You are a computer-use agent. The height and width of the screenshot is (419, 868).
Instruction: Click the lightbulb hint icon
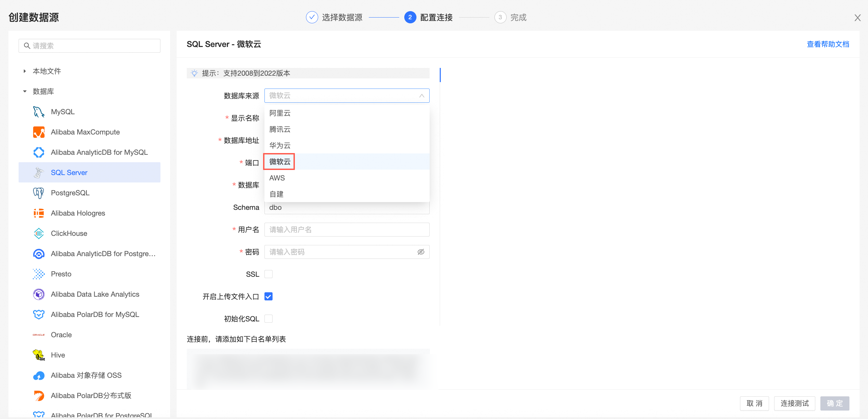tap(194, 73)
